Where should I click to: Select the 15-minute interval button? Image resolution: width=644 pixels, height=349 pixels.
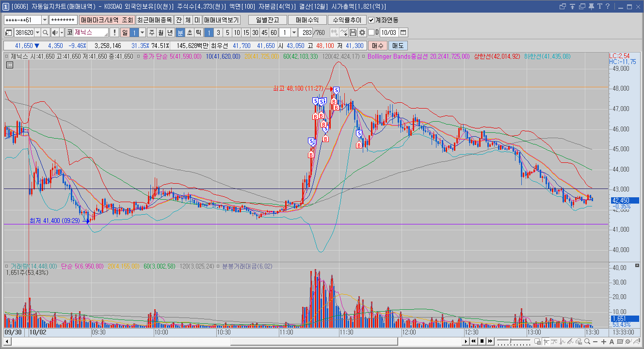(x=246, y=32)
